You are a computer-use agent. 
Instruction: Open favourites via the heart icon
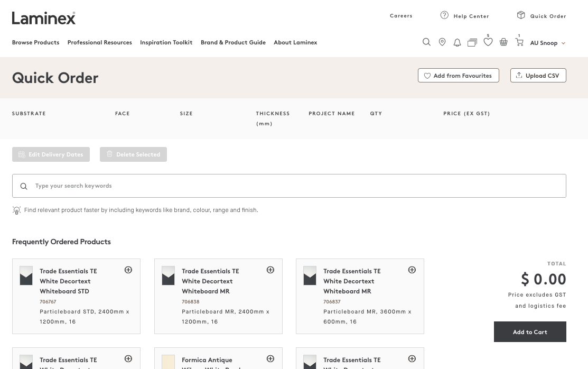(x=488, y=41)
